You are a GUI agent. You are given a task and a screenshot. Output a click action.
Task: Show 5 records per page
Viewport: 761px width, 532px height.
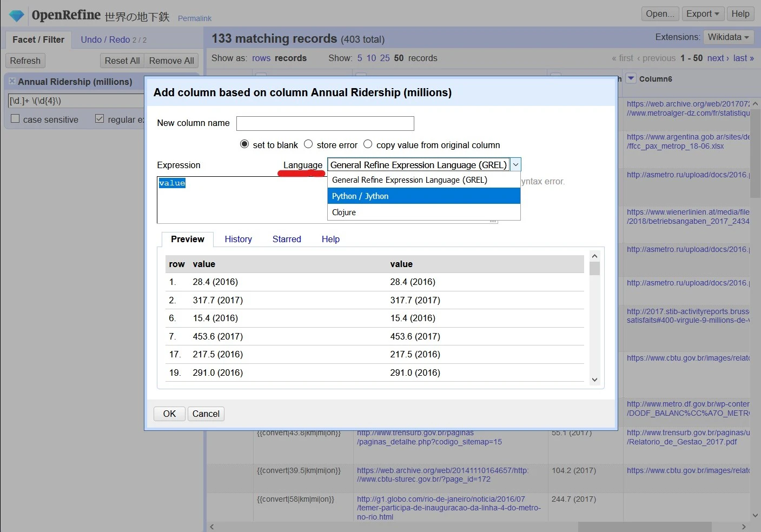(360, 58)
